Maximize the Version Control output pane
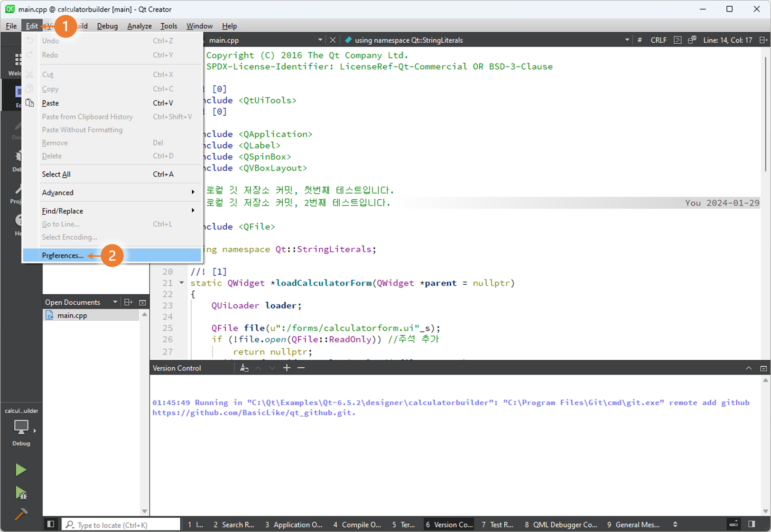Screen dimensions: 771x532 coord(749,368)
